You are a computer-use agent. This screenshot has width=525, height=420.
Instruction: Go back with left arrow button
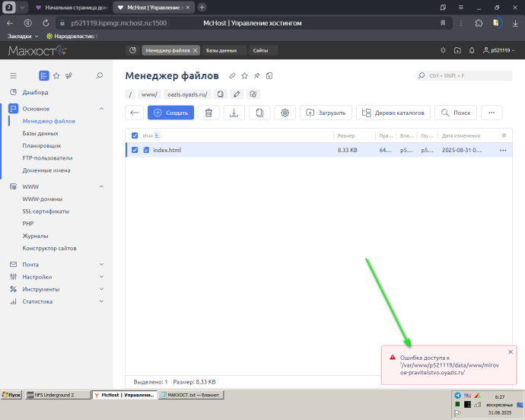134,113
